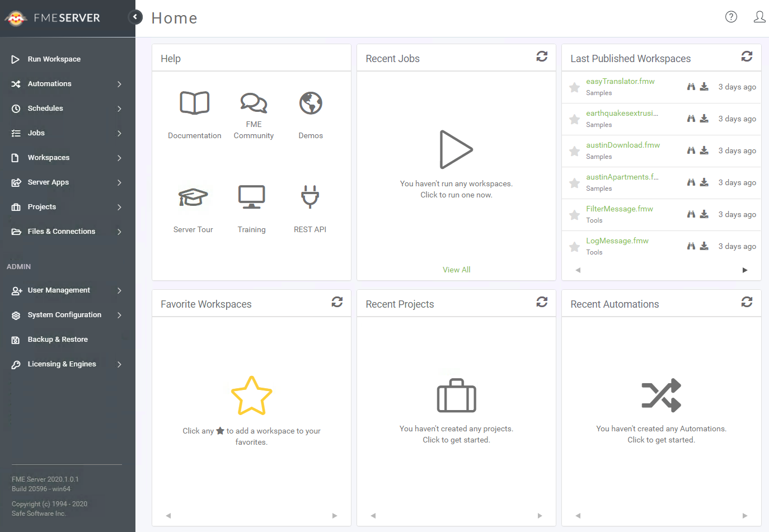Favorite austinApartments workspace with its star
The width and height of the screenshot is (769, 532).
click(574, 183)
